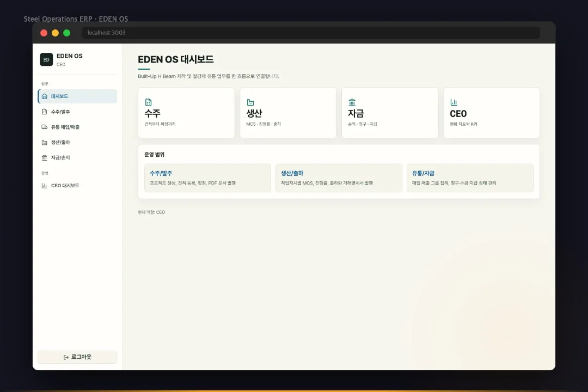Open the 생산 summary card

coord(288,113)
